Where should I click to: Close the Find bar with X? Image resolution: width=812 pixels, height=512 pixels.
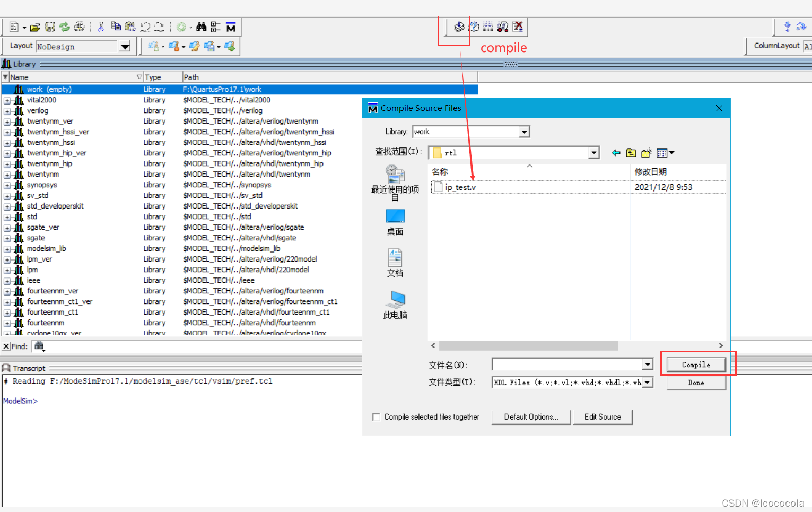pos(6,346)
